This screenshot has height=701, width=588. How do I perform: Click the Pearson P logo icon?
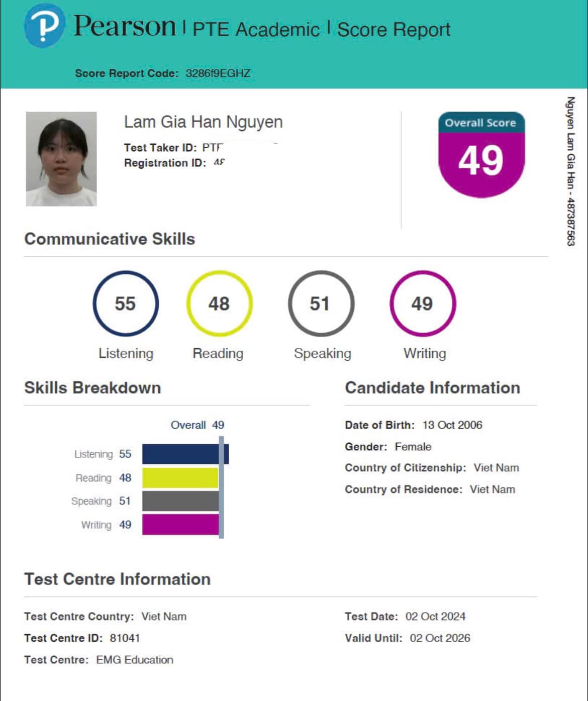44,26
